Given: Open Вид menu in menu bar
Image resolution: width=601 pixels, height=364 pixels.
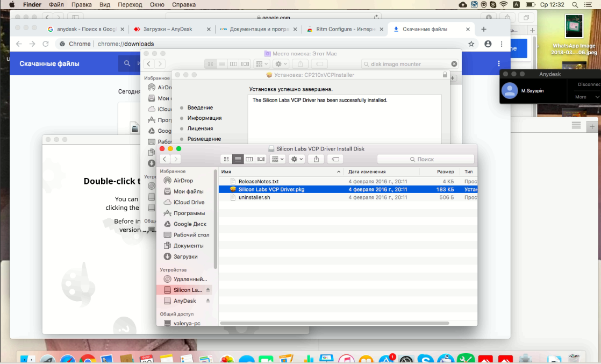Looking at the screenshot, I should [105, 5].
